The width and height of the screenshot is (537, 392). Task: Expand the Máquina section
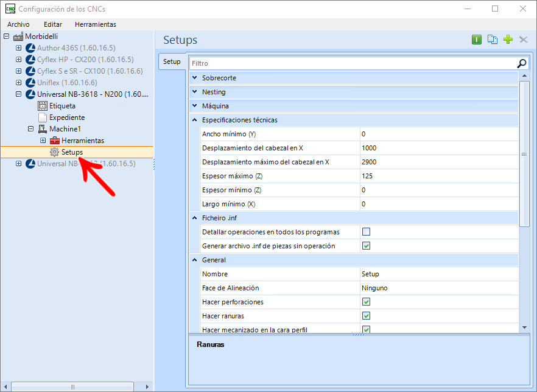(x=195, y=106)
